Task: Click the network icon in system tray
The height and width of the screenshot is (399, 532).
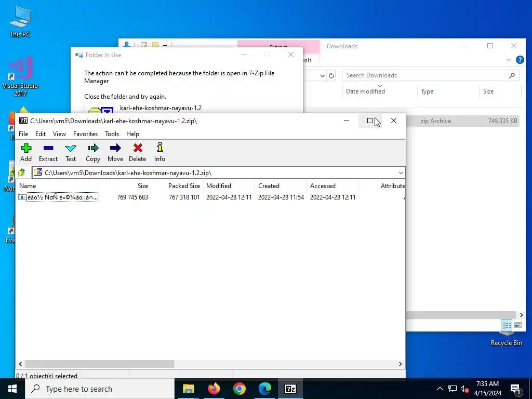Action: pos(453,389)
